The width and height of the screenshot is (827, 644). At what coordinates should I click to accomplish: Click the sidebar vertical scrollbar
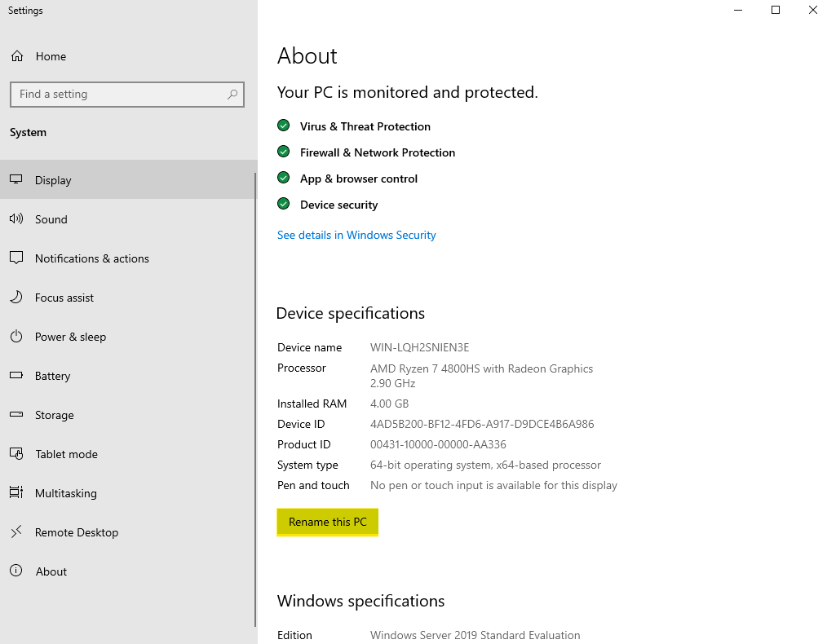coord(256,399)
